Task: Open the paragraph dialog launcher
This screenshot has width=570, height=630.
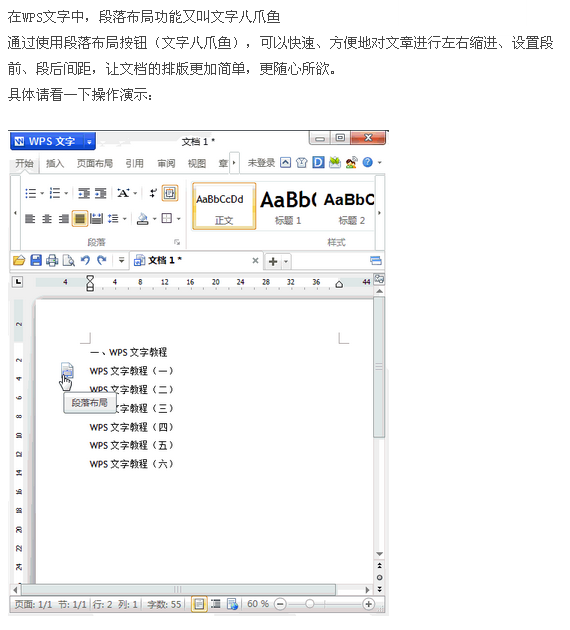Action: click(177, 242)
